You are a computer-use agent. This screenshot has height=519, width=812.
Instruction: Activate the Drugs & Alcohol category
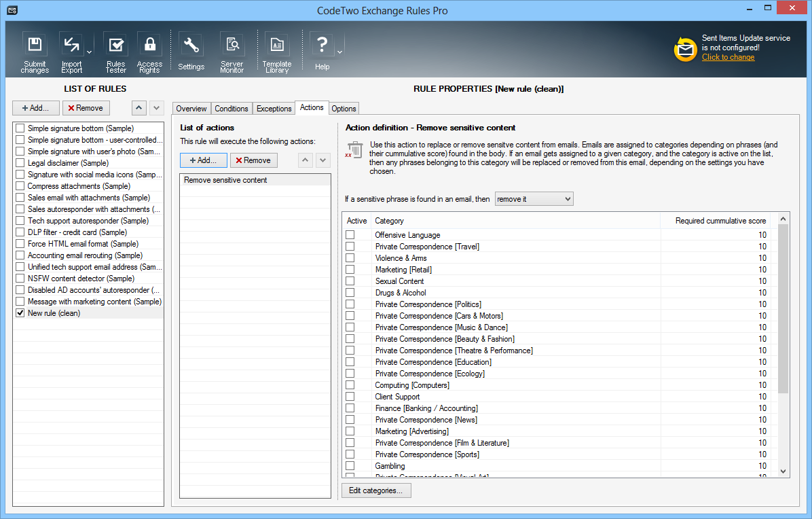pos(350,293)
